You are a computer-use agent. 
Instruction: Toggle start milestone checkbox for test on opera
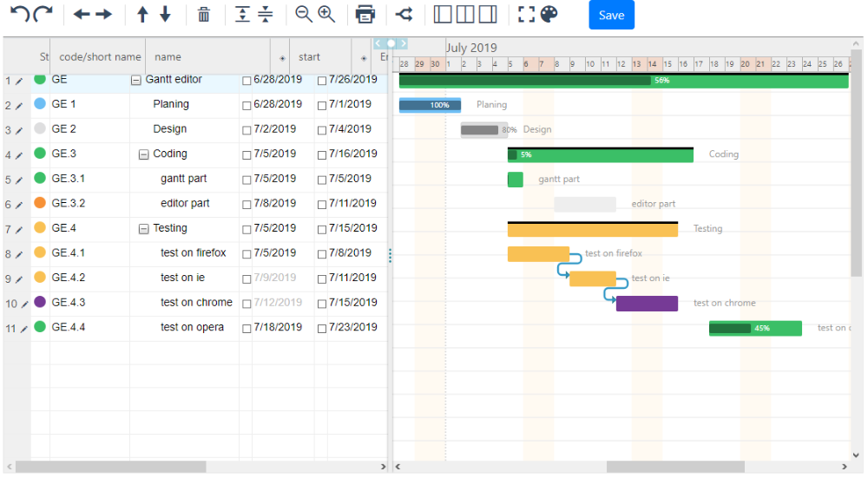[x=247, y=329]
